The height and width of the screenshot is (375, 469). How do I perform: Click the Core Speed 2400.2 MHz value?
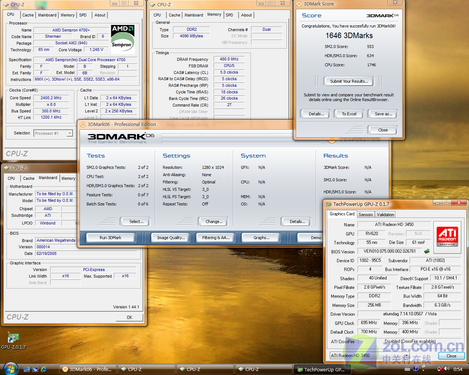point(51,98)
